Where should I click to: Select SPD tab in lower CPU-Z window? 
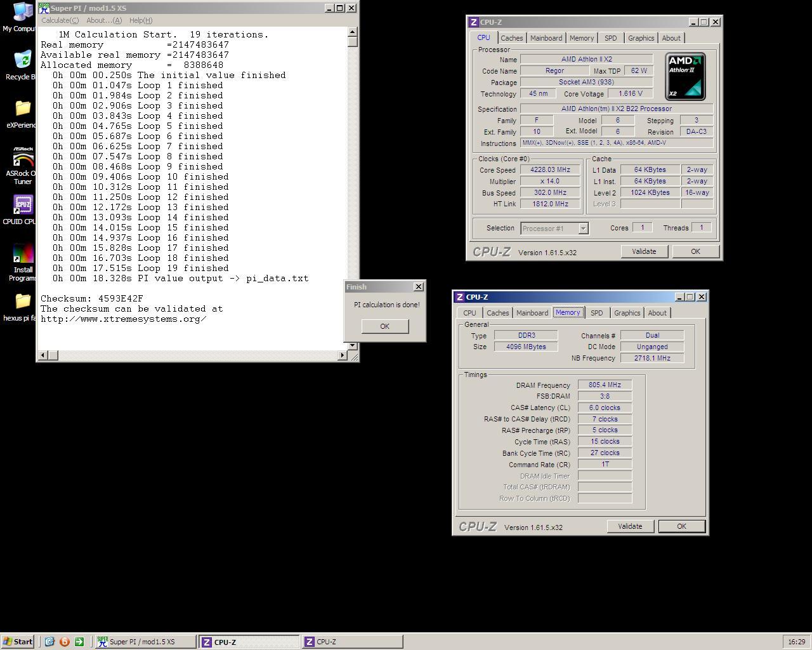click(596, 313)
